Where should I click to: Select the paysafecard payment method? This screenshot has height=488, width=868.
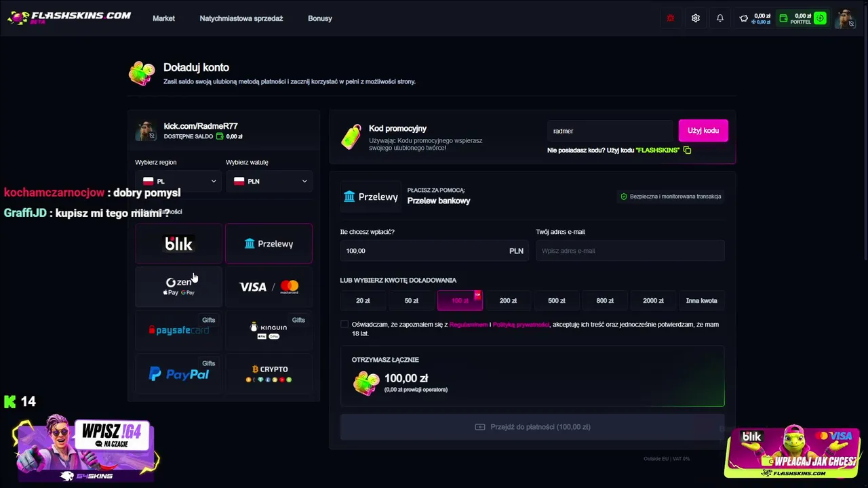178,330
